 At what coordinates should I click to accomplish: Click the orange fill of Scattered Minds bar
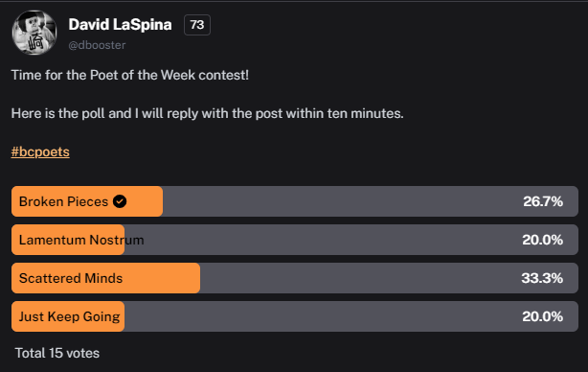[x=105, y=278]
